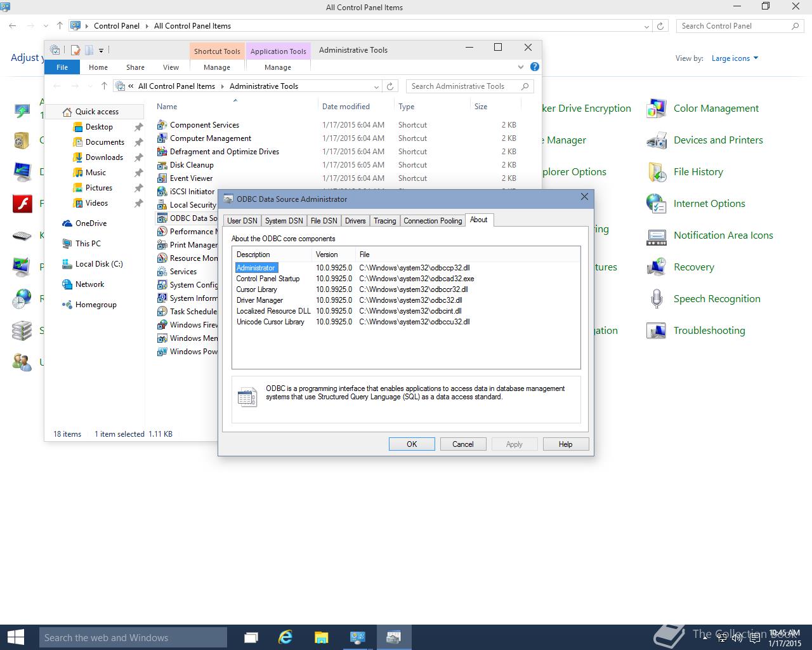This screenshot has width=812, height=650.
Task: Click Cancel in ODBC Administrator
Action: [463, 444]
